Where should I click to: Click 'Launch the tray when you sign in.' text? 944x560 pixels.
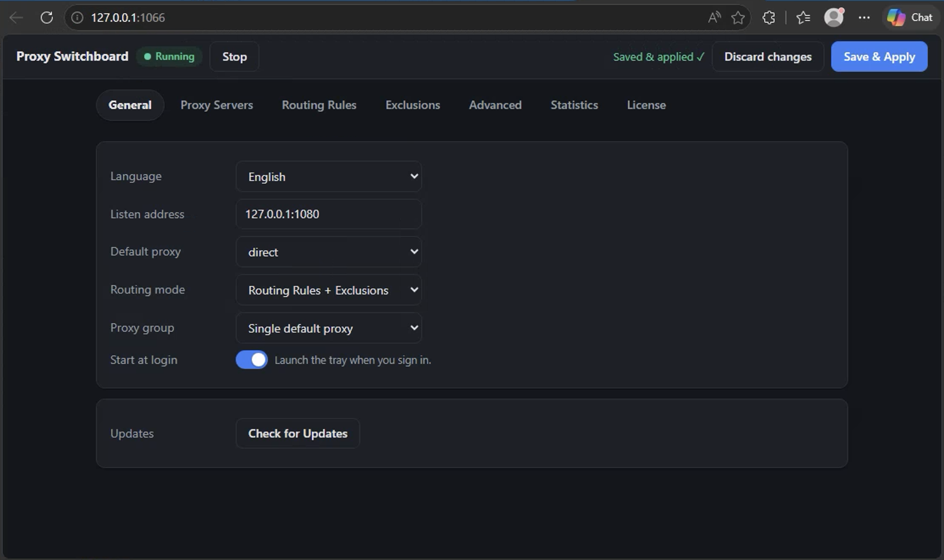tap(353, 360)
